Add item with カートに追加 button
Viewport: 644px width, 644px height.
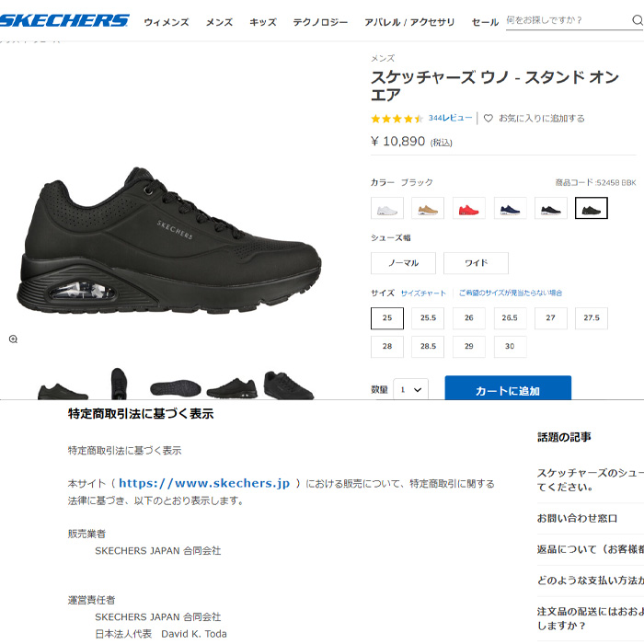tap(508, 388)
